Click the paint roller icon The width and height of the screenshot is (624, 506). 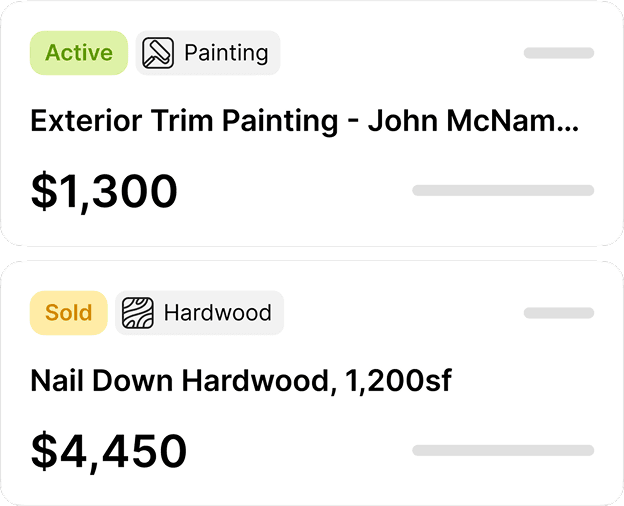tap(158, 53)
